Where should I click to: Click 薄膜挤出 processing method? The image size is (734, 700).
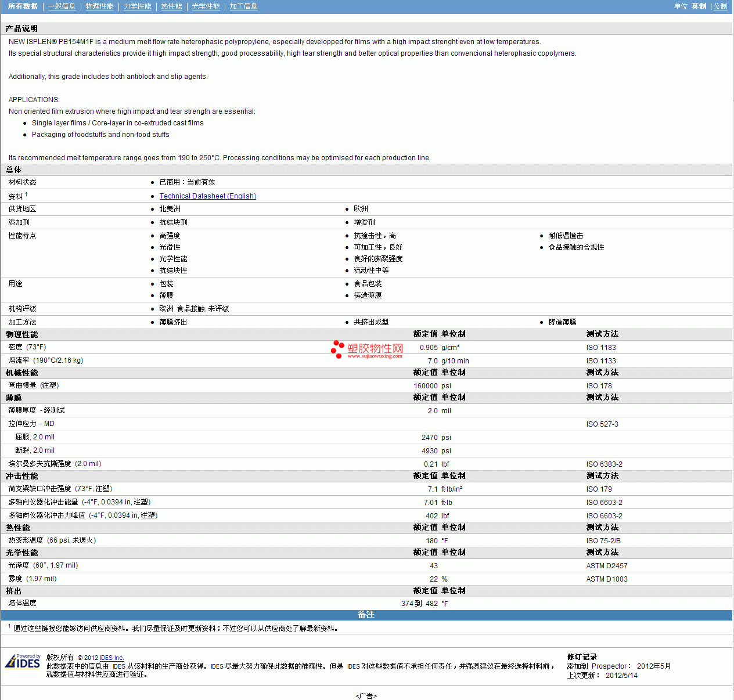click(x=174, y=322)
